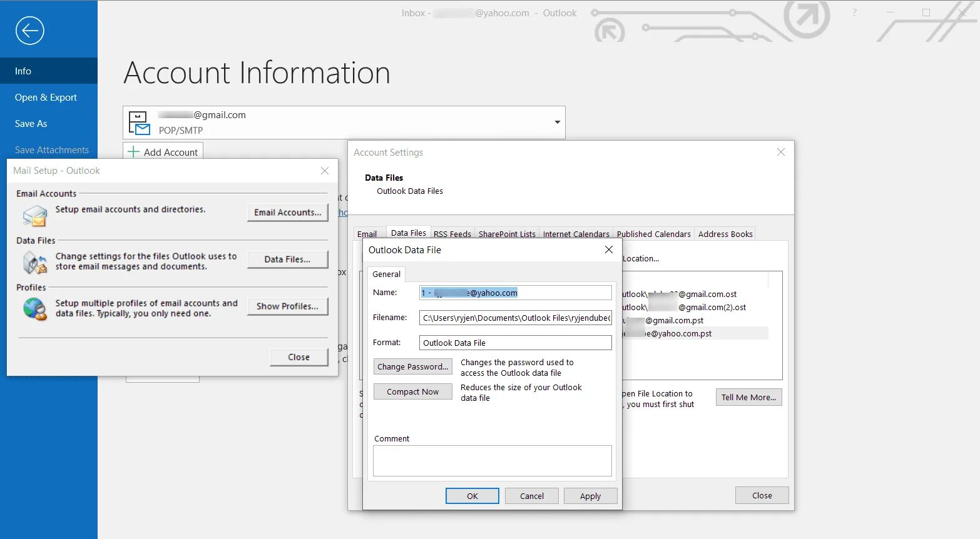Screen dimensions: 980x539
Task: Select the gmail.com(2).ost data file row
Action: (x=695, y=307)
